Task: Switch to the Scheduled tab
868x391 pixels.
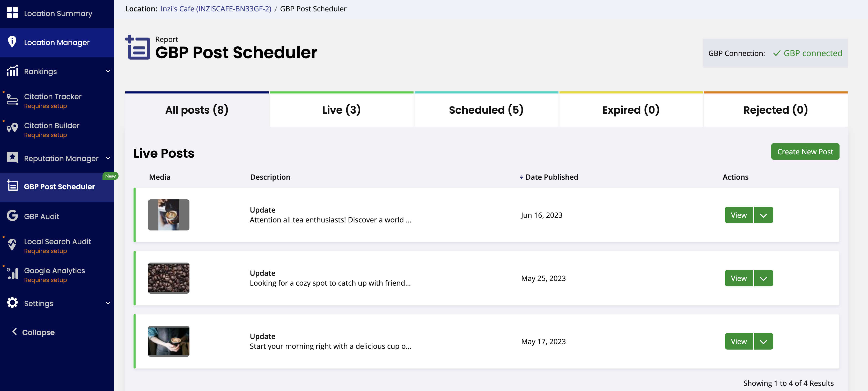Action: (x=486, y=110)
